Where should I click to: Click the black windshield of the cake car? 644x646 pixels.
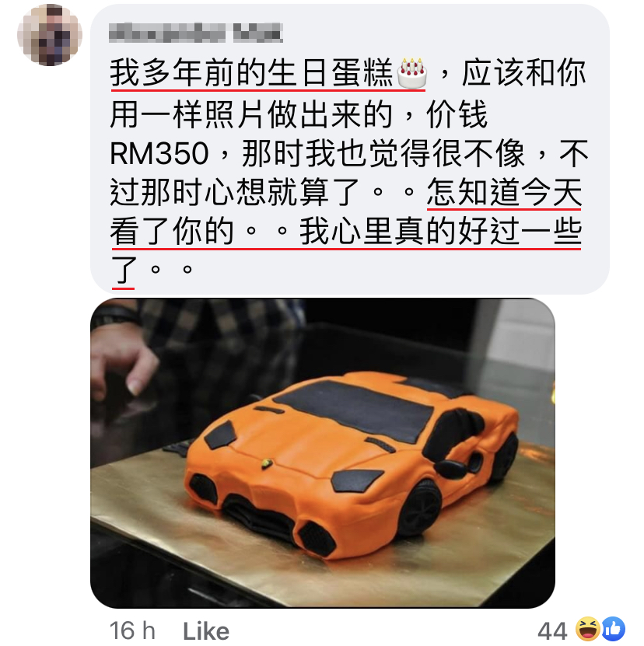coord(355,410)
